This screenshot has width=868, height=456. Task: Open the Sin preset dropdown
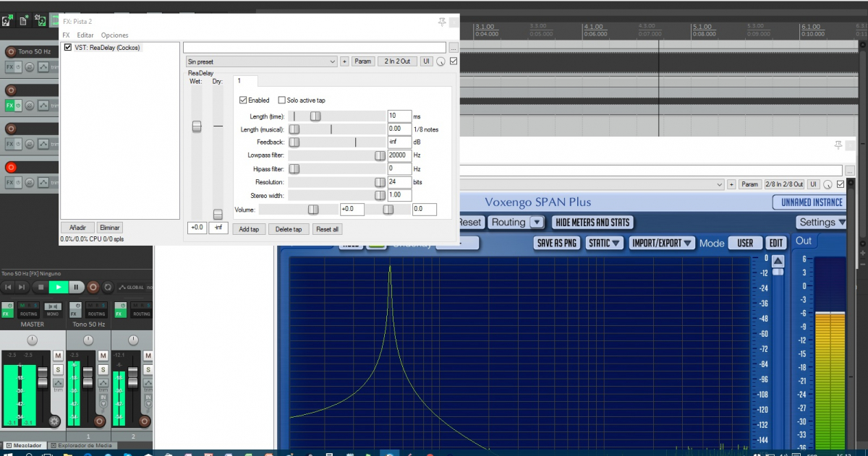pyautogui.click(x=260, y=61)
